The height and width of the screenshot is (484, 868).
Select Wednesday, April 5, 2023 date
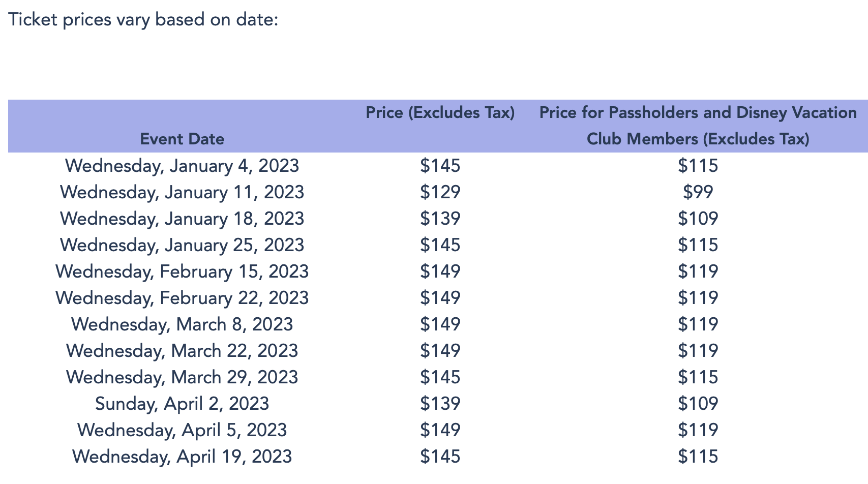point(182,430)
